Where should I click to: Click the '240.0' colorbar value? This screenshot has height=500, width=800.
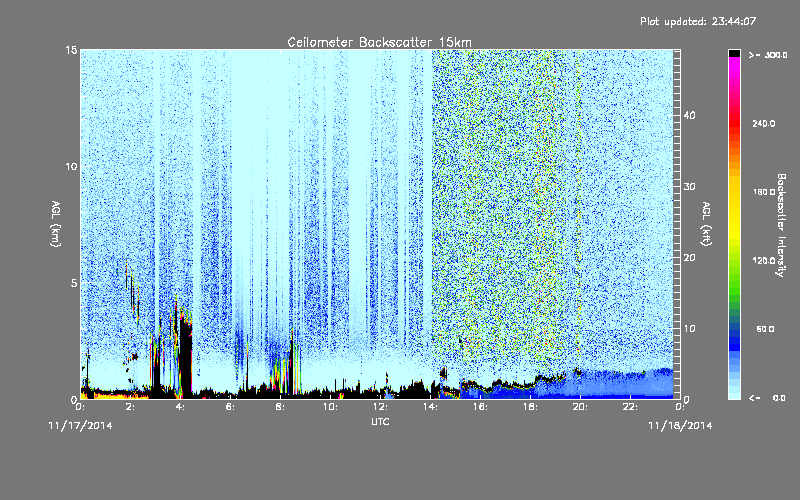coord(764,124)
